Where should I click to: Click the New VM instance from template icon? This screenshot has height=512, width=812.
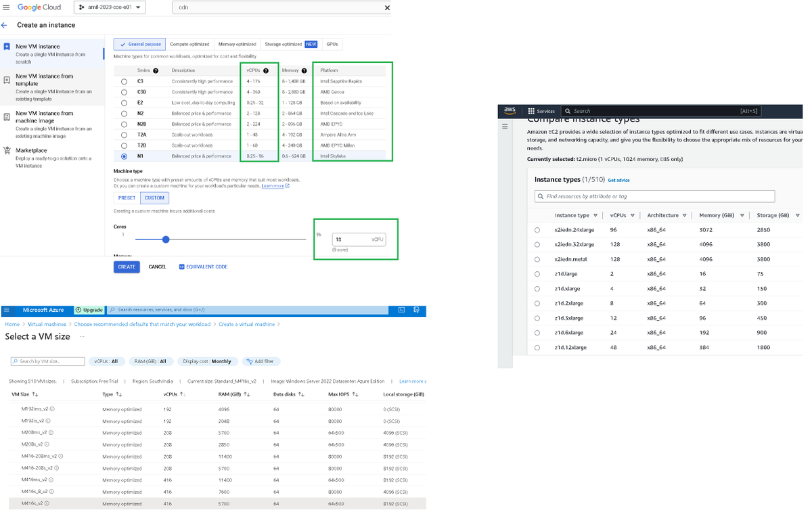pyautogui.click(x=7, y=80)
